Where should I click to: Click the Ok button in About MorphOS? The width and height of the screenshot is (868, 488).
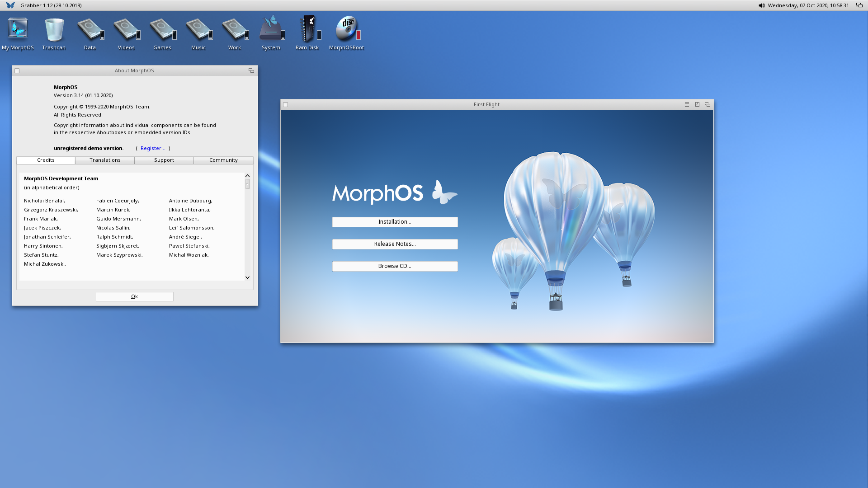click(x=134, y=296)
